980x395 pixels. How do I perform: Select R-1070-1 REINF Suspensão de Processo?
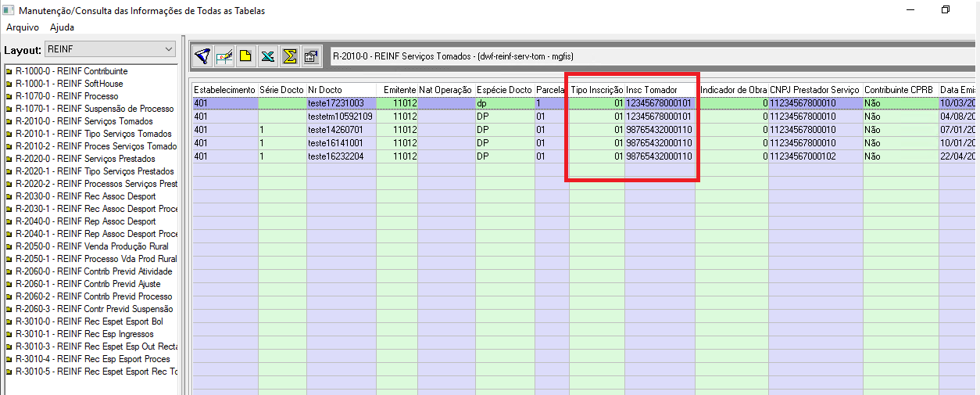pos(94,109)
